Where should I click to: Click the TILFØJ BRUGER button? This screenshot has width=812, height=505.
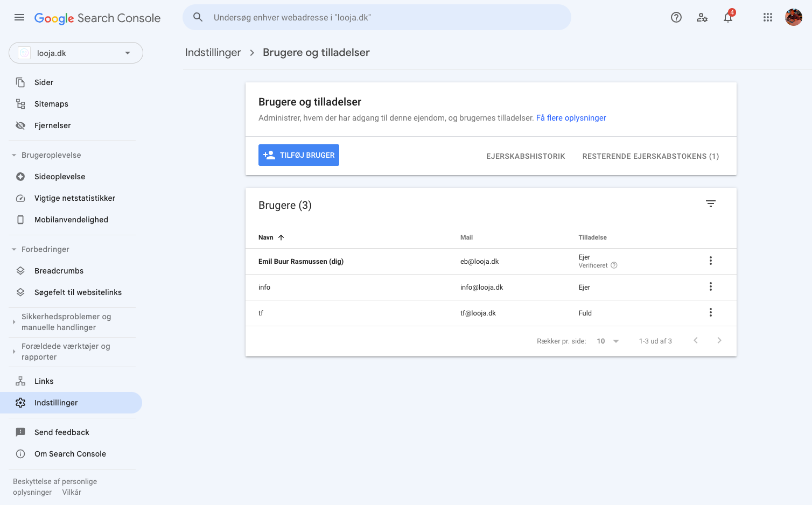click(x=299, y=155)
